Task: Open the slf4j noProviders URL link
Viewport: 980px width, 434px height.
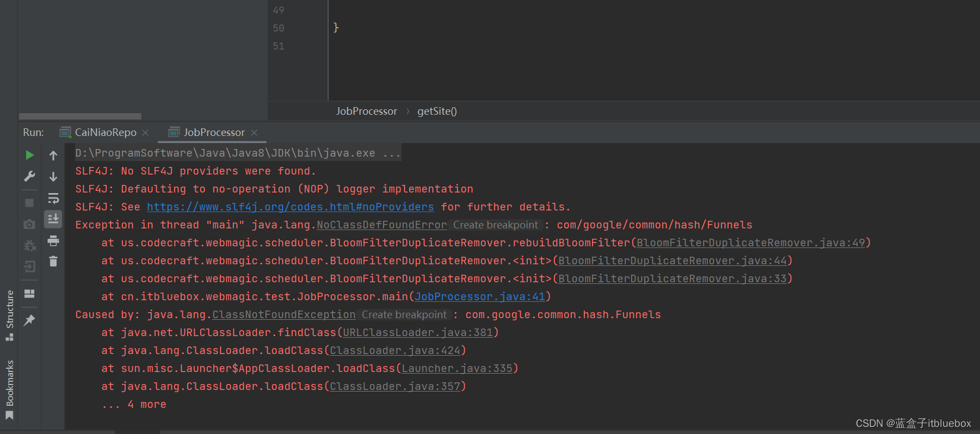Action: (x=290, y=207)
